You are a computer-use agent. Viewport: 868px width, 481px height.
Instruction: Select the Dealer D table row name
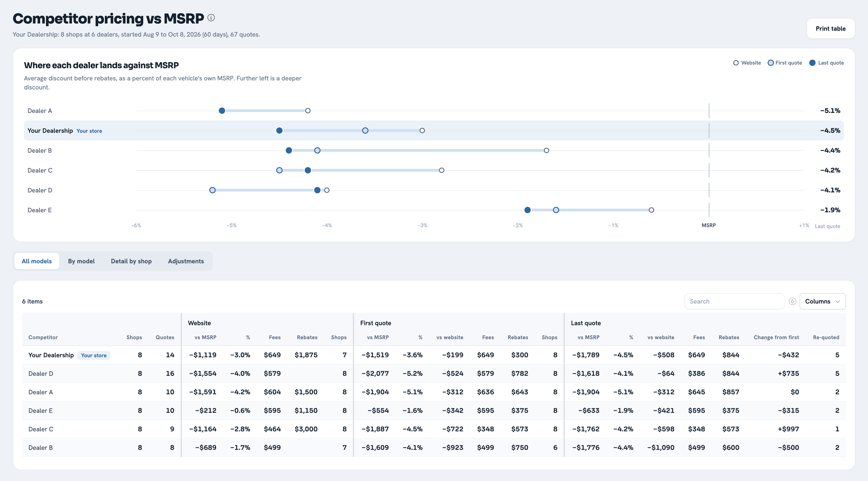pos(41,374)
